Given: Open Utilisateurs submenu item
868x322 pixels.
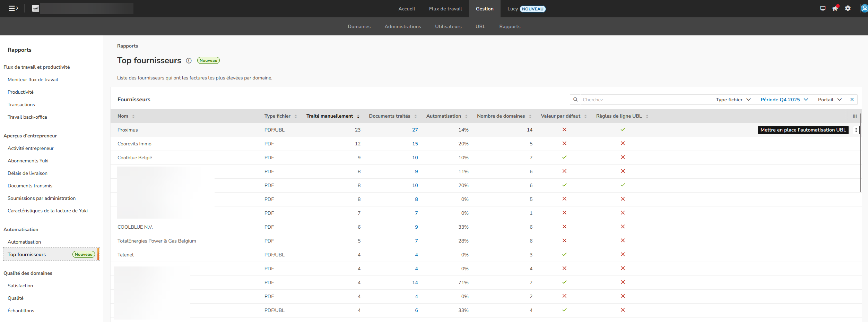Looking at the screenshot, I should pos(448,26).
